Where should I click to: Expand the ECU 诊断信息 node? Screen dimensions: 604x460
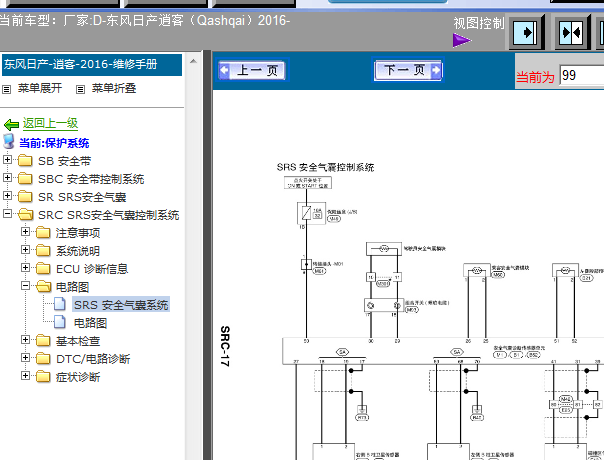pos(25,267)
